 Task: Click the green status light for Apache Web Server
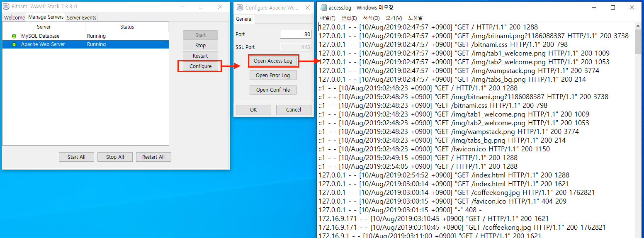14,44
